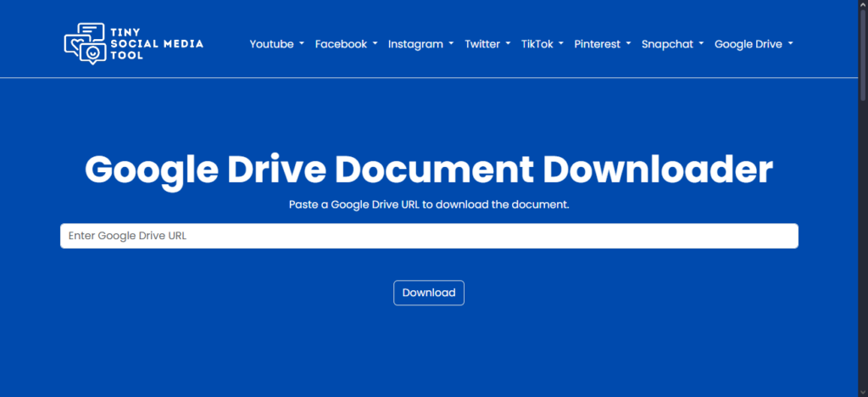
Task: Click the caret arrow beside Facebook
Action: [x=376, y=44]
